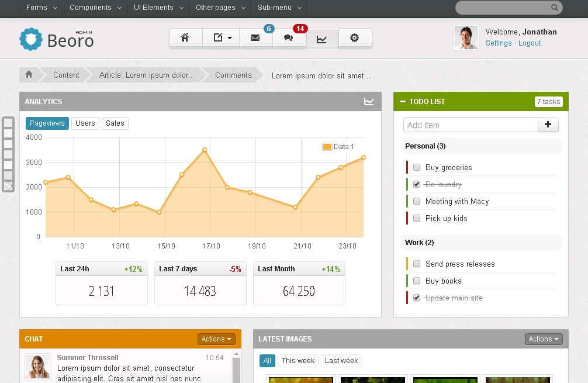Viewport: 588px width, 383px height.
Task: Open the chat comments icon with 14 badge
Action: 288,38
